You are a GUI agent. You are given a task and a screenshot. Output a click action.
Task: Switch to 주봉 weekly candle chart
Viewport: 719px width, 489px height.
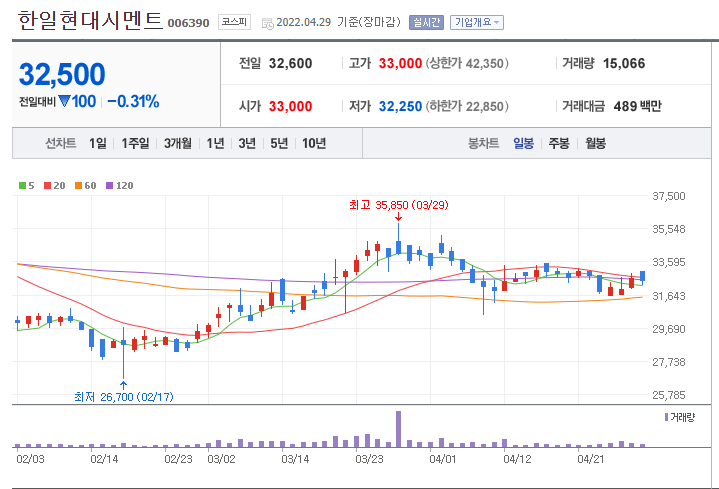[559, 144]
